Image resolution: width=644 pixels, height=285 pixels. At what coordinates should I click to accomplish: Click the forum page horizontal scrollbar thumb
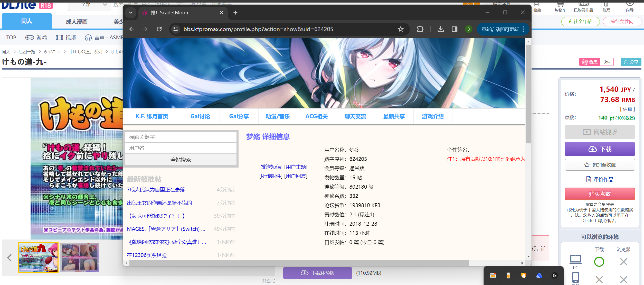pyautogui.click(x=299, y=263)
